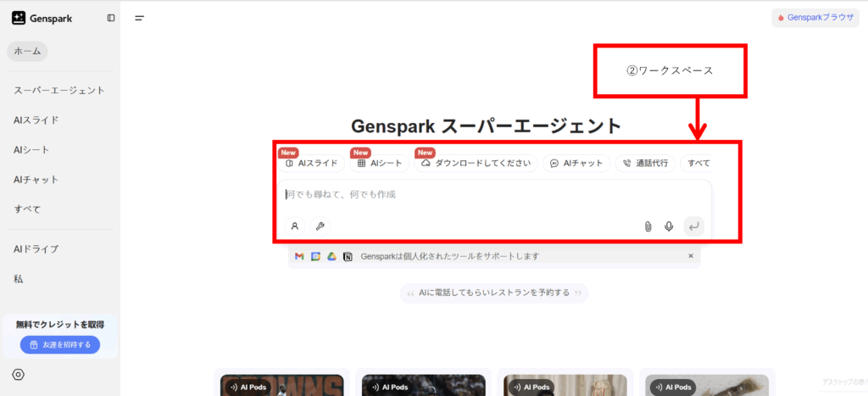Open the hamburger menu icon
This screenshot has height=396, width=868.
coord(139,18)
